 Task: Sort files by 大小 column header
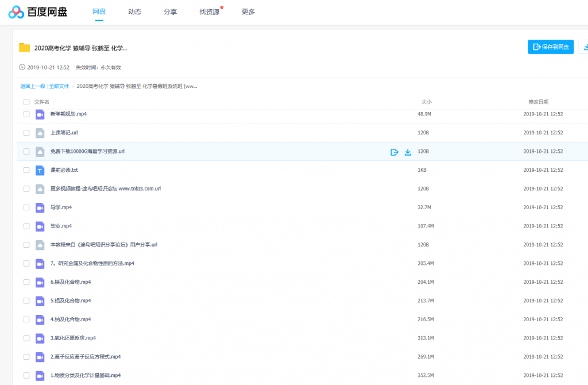426,102
